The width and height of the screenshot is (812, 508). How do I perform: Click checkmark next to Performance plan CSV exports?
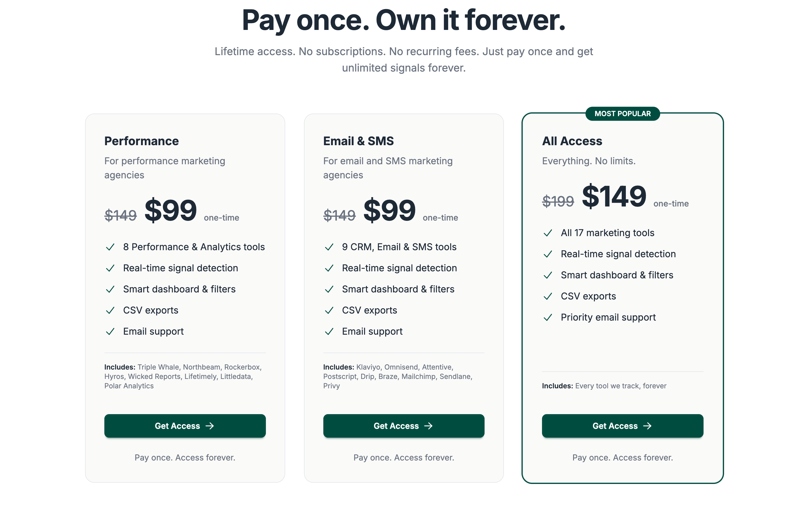110,310
